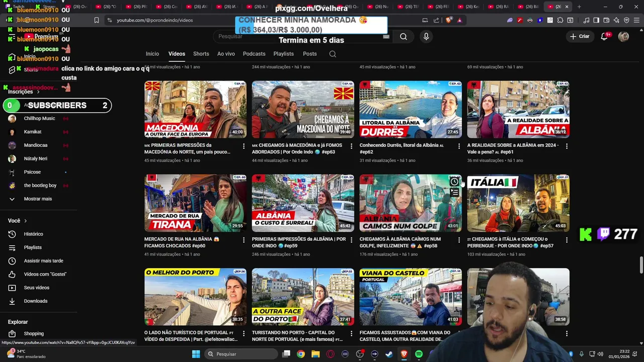
Task: Click the address bar URL youtube.com/@porondeindo/videos
Action: tap(154, 20)
